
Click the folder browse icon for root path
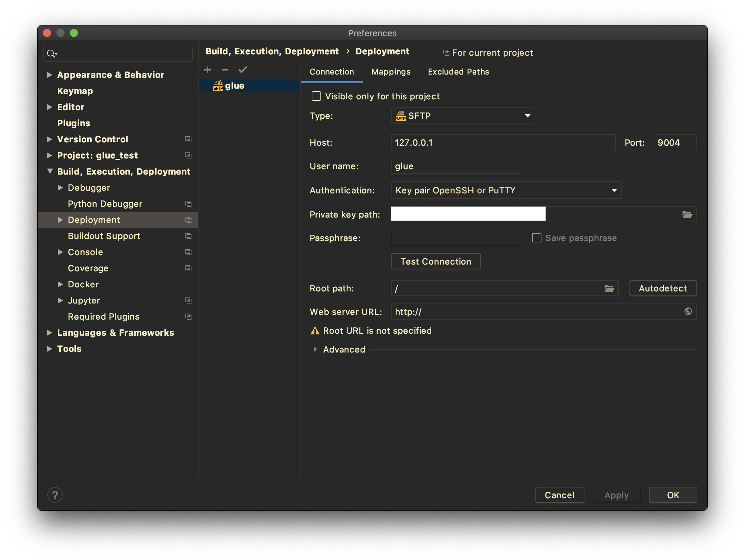pos(610,288)
